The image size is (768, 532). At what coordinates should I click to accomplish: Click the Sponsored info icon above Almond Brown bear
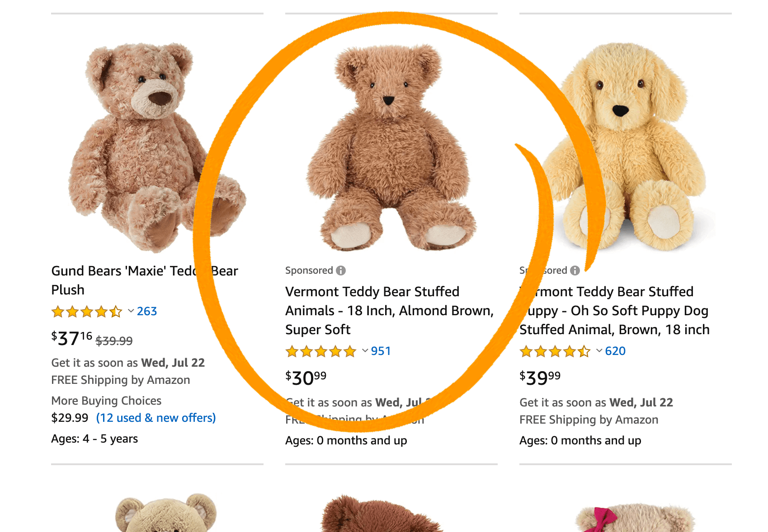[341, 271]
